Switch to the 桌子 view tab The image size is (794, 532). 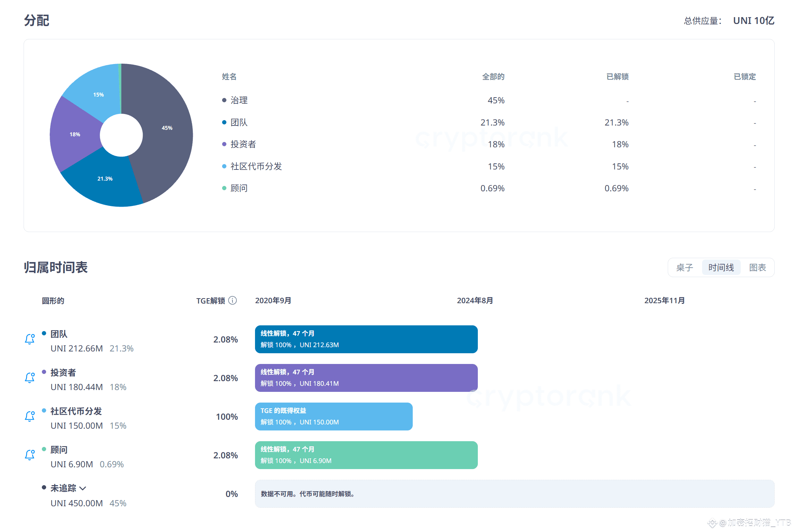pyautogui.click(x=685, y=267)
